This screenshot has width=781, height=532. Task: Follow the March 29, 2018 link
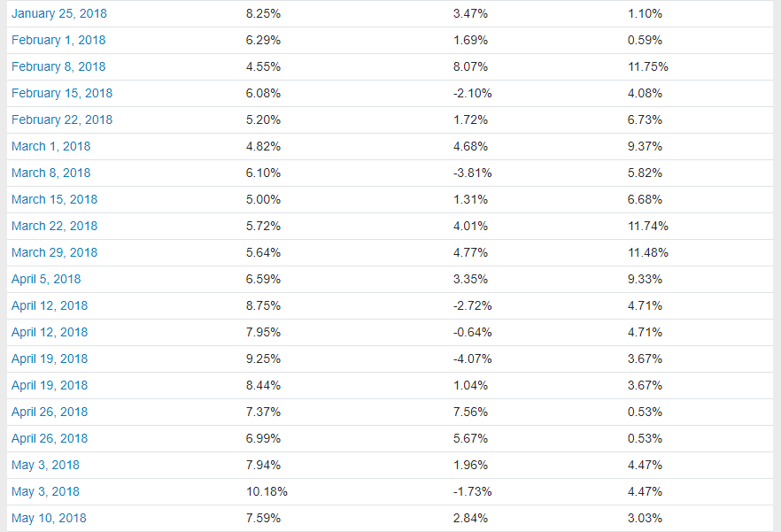(54, 252)
